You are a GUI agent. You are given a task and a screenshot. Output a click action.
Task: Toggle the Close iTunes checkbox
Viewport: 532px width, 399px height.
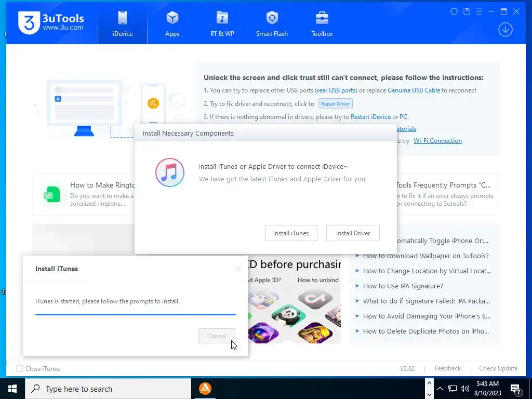(20, 368)
